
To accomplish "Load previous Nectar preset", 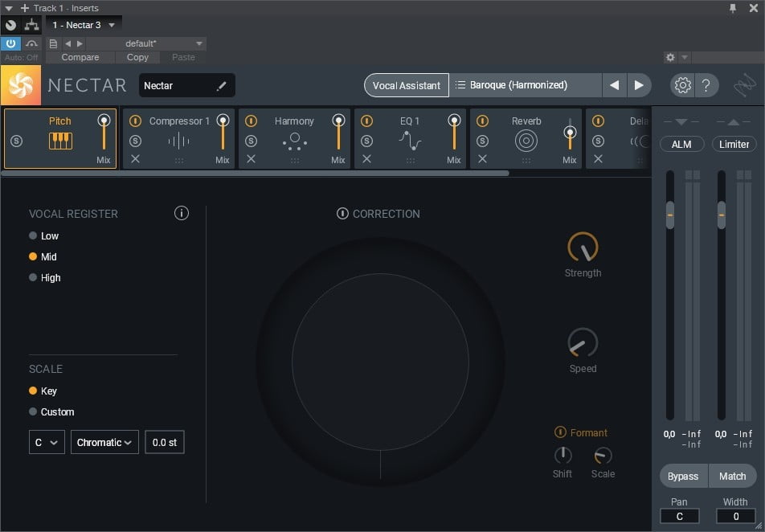I will click(x=614, y=85).
